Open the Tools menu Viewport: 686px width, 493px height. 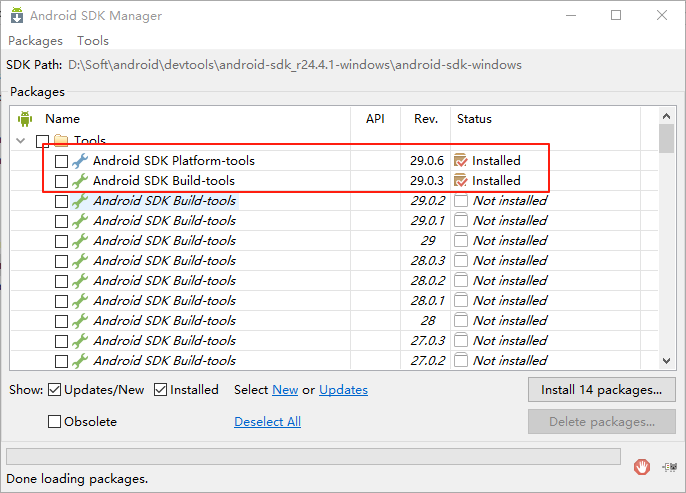click(x=93, y=41)
